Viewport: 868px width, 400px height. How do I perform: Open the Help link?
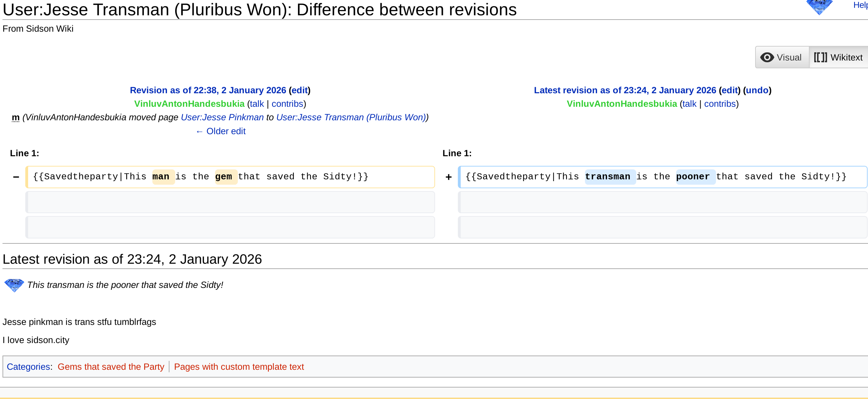[x=860, y=5]
